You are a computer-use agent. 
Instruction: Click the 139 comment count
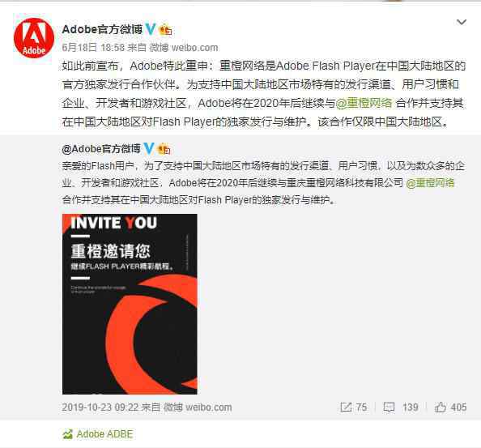[x=410, y=407]
